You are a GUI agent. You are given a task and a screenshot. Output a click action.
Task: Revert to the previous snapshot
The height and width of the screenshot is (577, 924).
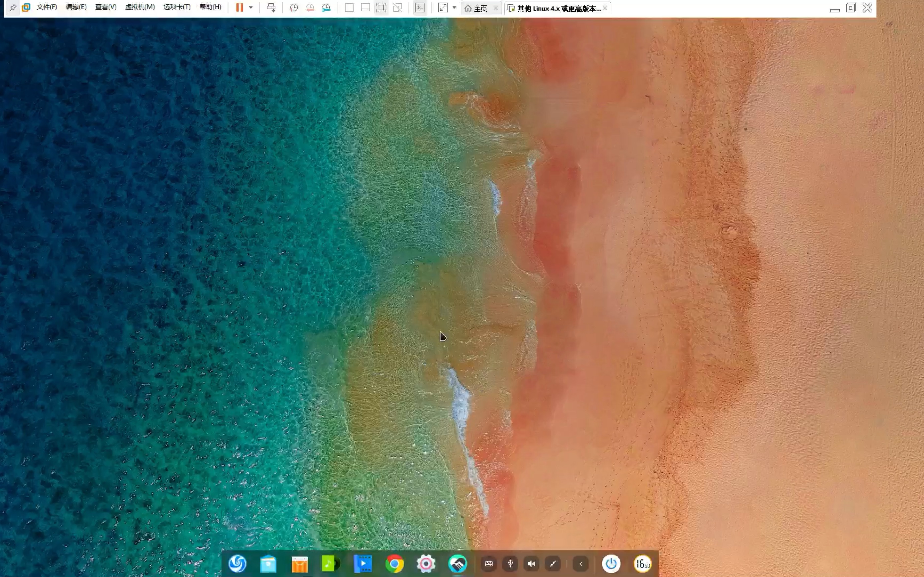[310, 8]
